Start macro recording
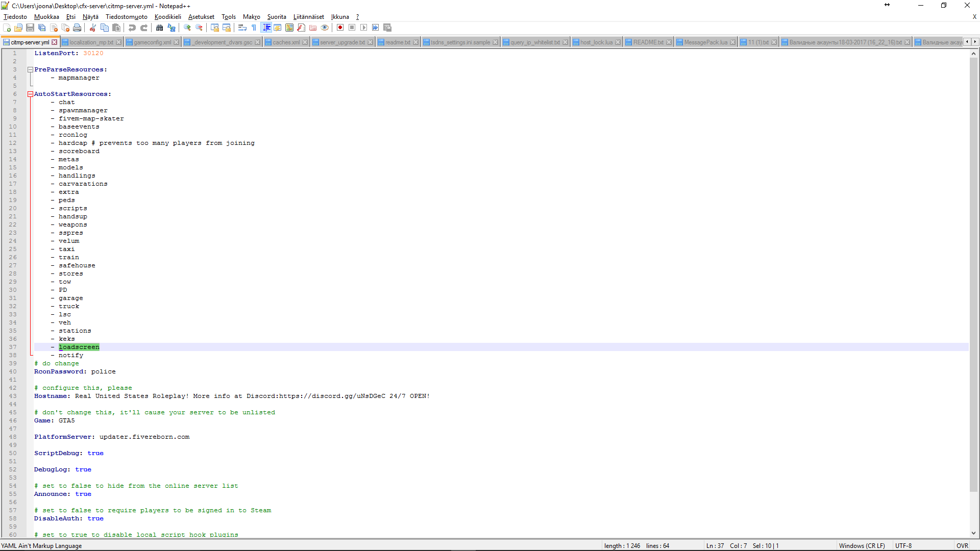The image size is (980, 551). tap(340, 28)
